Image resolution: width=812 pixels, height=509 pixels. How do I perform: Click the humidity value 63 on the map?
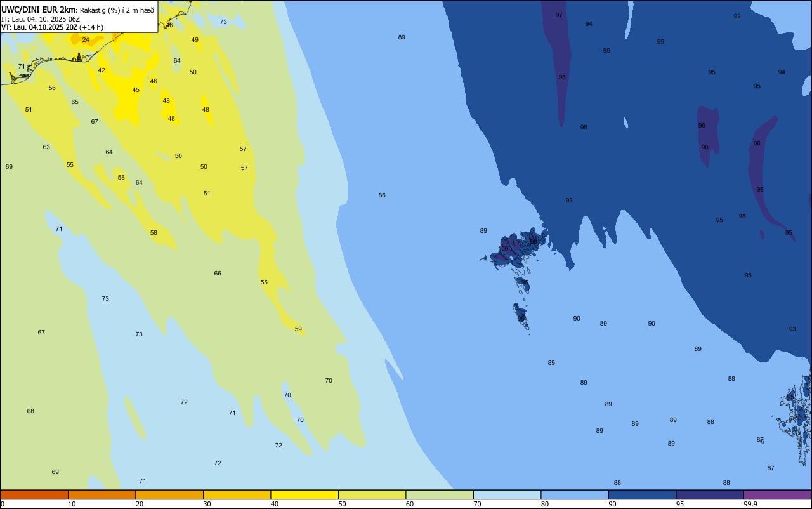click(x=46, y=147)
